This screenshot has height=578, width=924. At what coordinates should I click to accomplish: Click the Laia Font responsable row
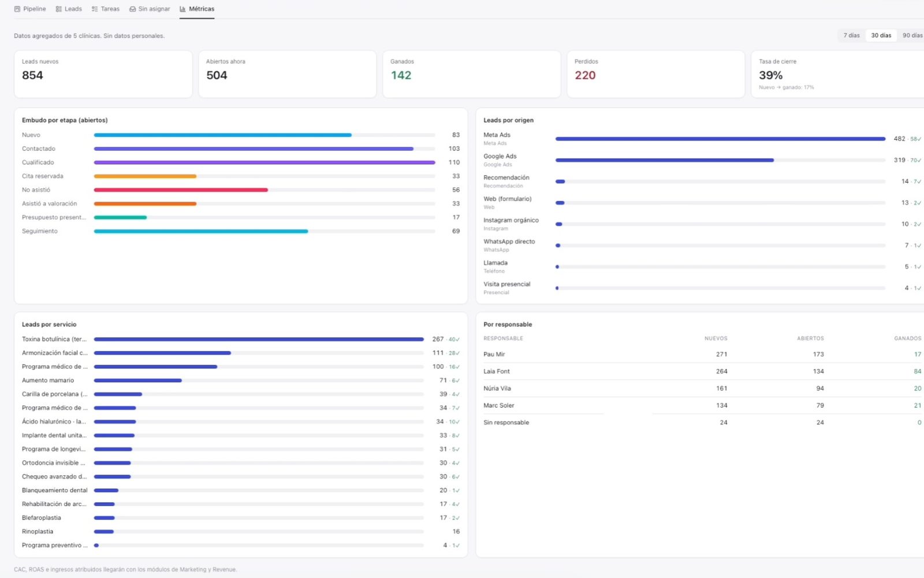tap(702, 371)
